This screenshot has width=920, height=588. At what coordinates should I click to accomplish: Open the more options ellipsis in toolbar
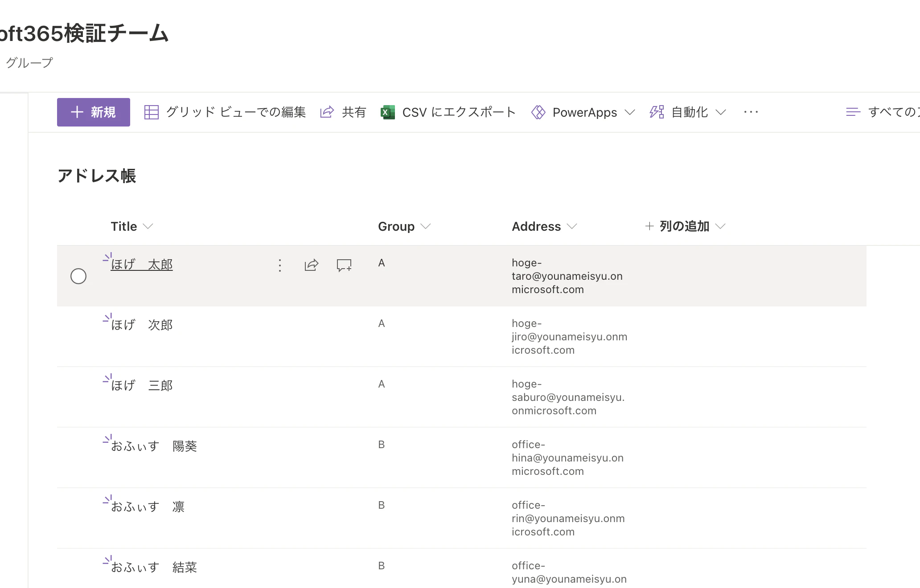751,112
